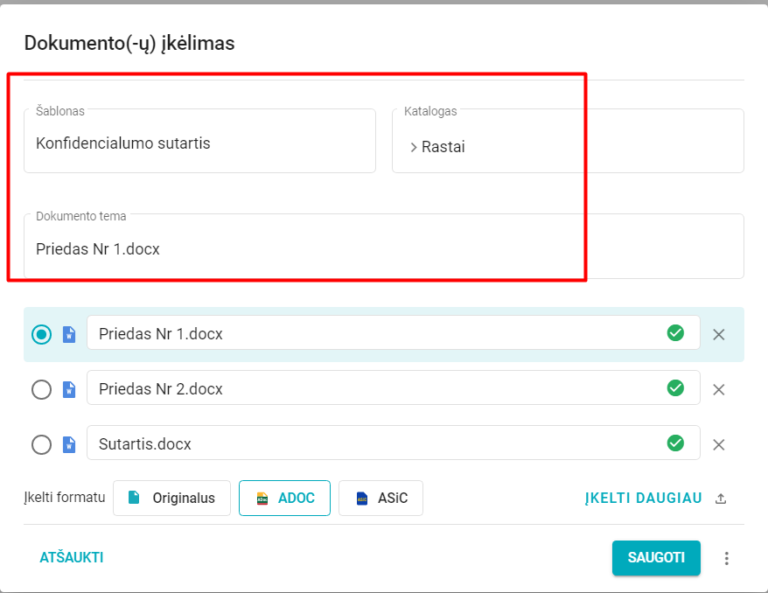
Task: Click green checkmark on Sutartis.docx
Action: point(676,443)
